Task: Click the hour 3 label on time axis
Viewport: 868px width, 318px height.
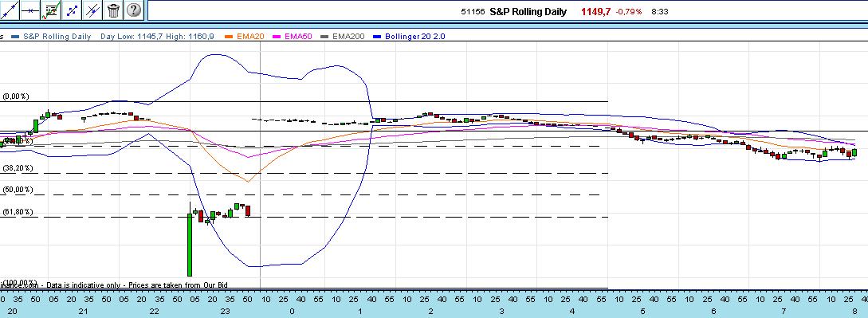Action: [x=502, y=312]
